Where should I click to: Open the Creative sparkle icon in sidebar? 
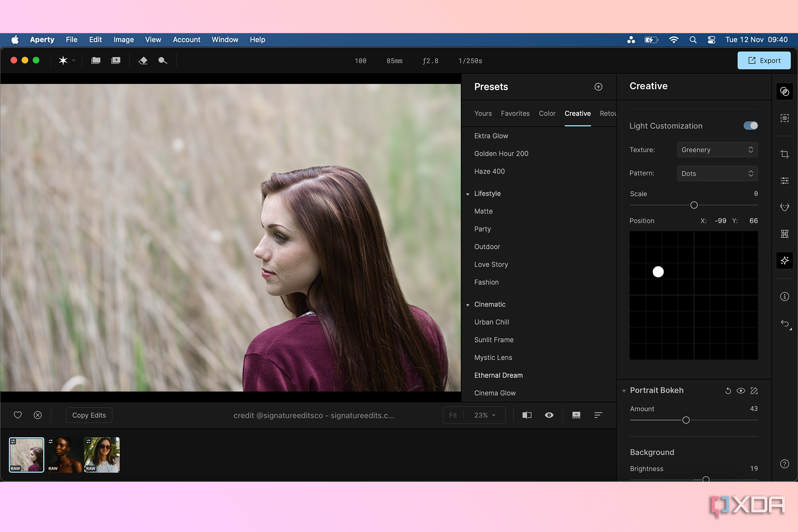pyautogui.click(x=784, y=260)
